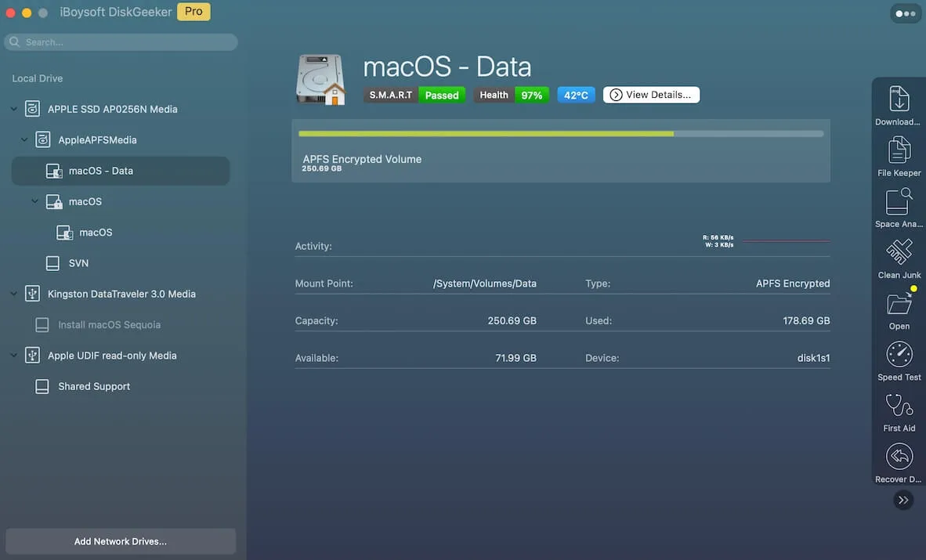This screenshot has width=926, height=560.
Task: Select the Shared Support volume entry
Action: pyautogui.click(x=94, y=386)
